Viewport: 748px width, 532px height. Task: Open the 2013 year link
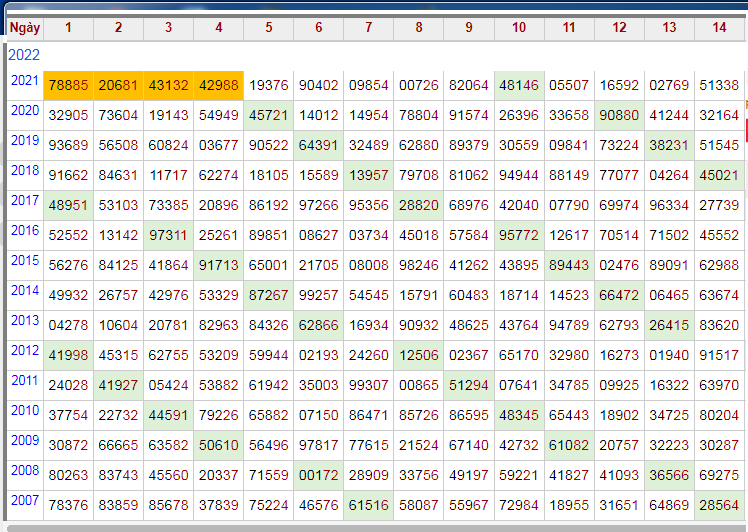coord(24,321)
